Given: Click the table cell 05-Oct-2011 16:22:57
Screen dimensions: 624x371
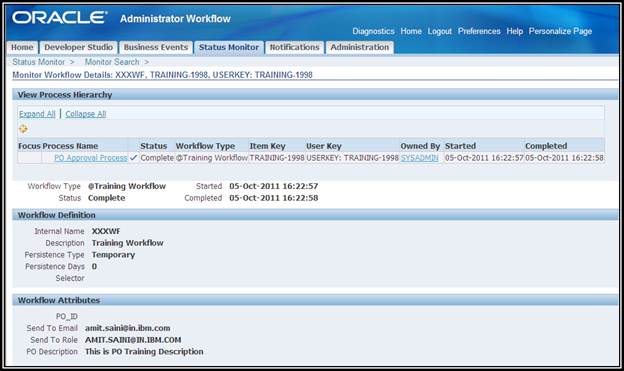Looking at the screenshot, I should [484, 158].
